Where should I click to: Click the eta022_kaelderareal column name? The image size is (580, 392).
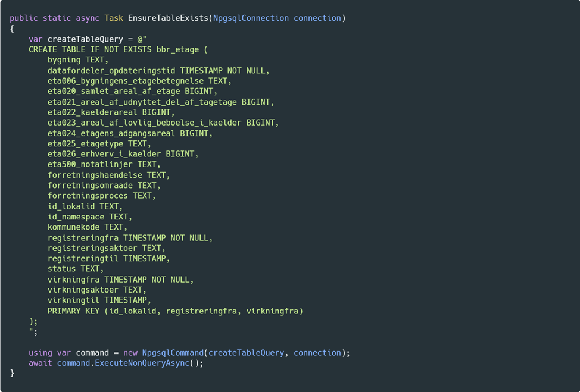point(92,112)
